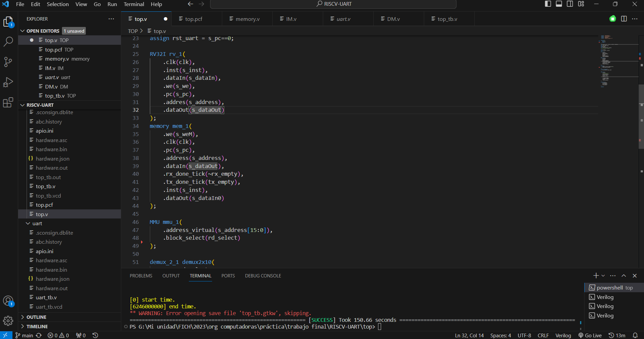The image size is (644, 339).
Task: Click the top.v breadcrumb segment
Action: [x=160, y=31]
